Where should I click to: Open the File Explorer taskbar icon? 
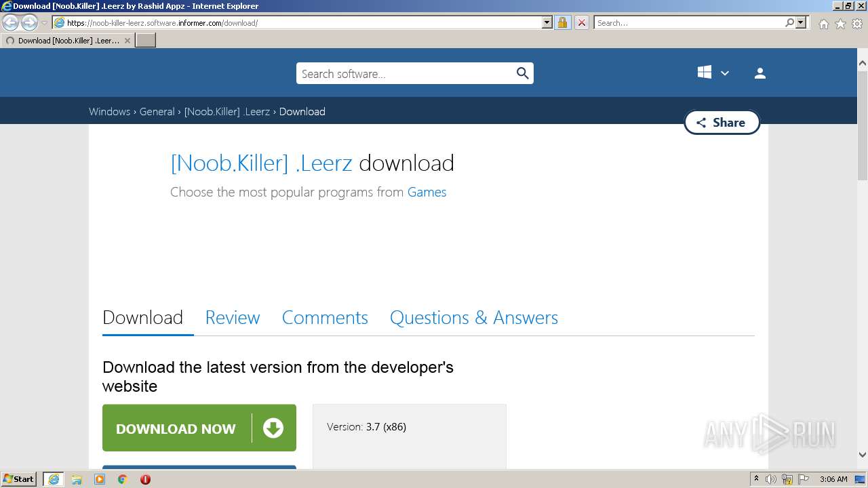(x=77, y=479)
